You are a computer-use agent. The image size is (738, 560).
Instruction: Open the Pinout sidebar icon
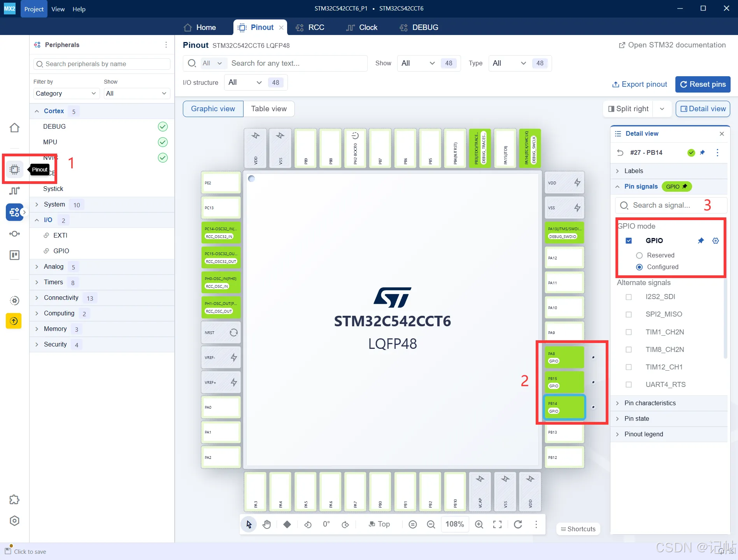click(14, 170)
